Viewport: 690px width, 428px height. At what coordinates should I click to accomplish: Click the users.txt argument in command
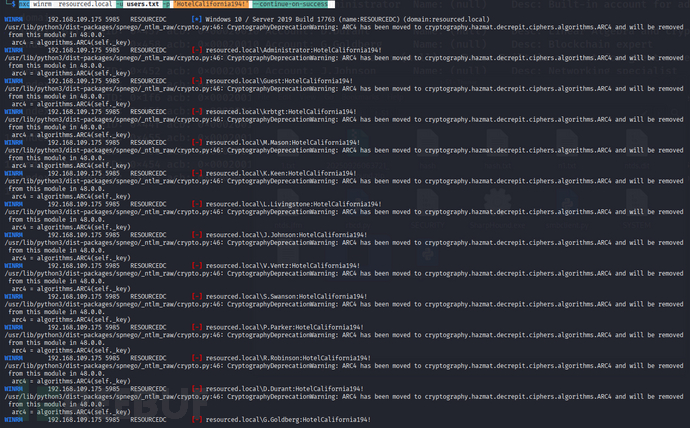[x=144, y=6]
